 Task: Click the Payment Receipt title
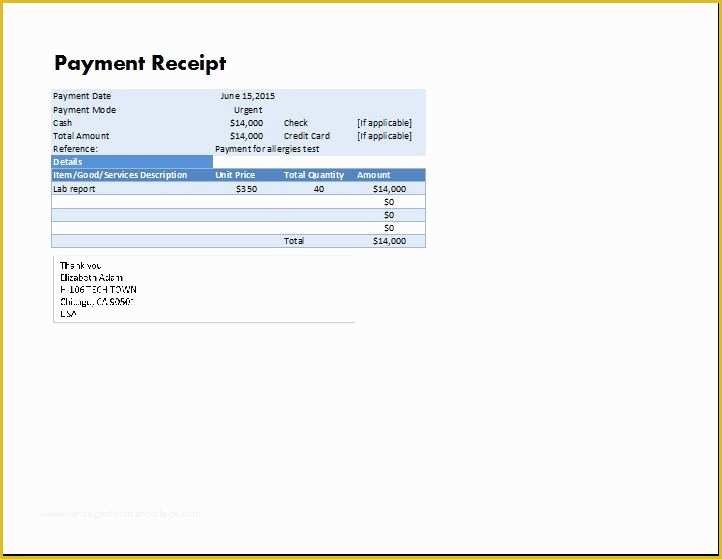click(140, 63)
